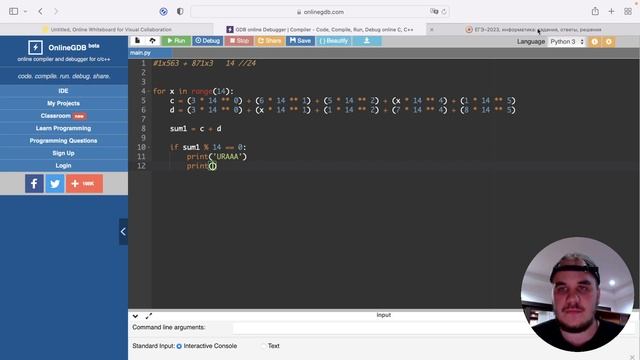Toggle fold arrow on line 10 if statement

pos(149,147)
